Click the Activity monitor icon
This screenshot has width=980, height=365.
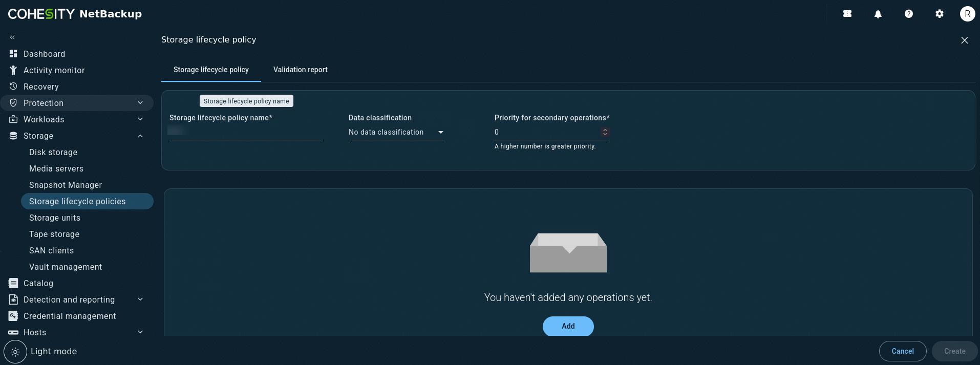tap(13, 70)
